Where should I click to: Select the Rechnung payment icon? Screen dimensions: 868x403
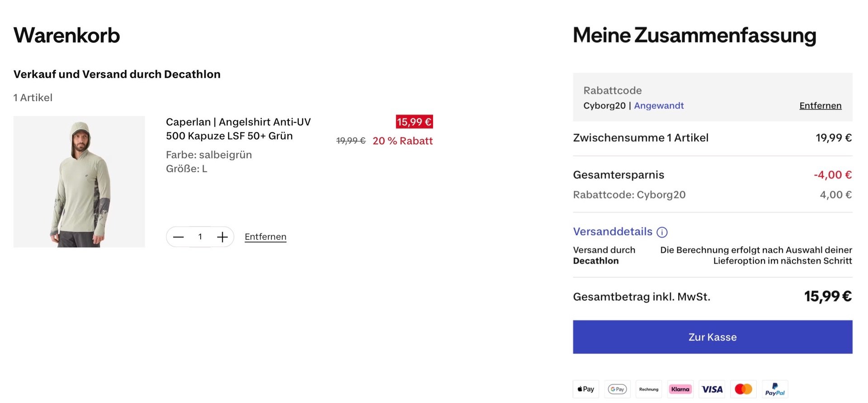coord(649,389)
